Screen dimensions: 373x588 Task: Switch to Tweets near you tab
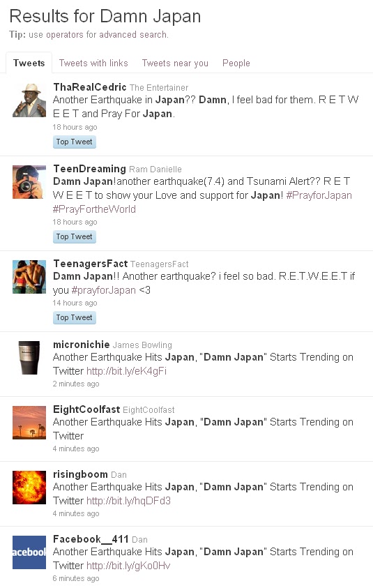[175, 63]
